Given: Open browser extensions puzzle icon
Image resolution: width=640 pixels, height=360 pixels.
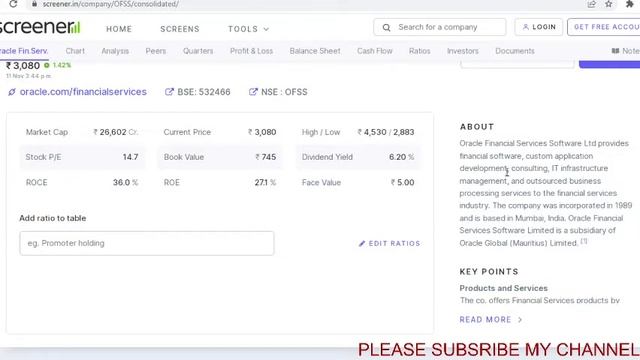Looking at the screenshot, I should (x=629, y=4).
